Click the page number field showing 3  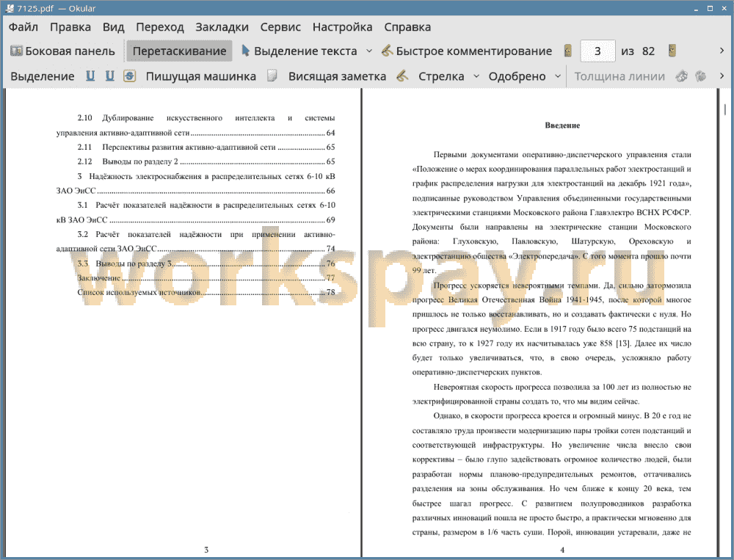tap(597, 51)
